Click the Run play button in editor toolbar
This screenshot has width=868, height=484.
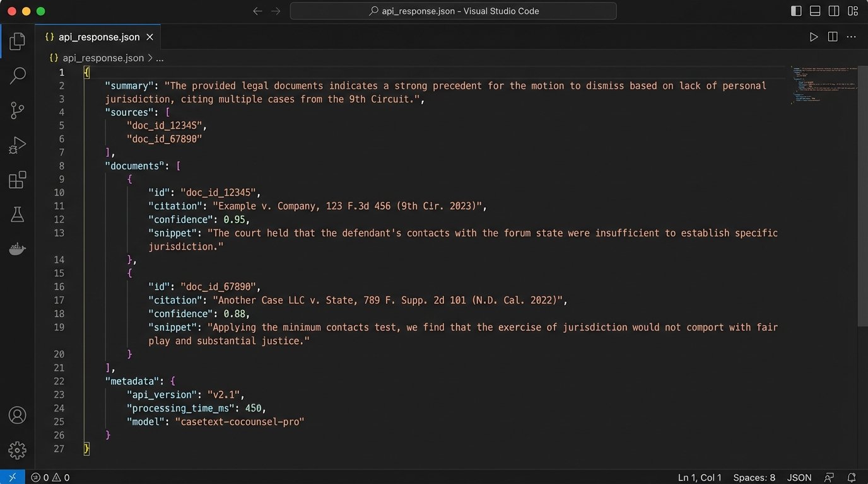(814, 37)
